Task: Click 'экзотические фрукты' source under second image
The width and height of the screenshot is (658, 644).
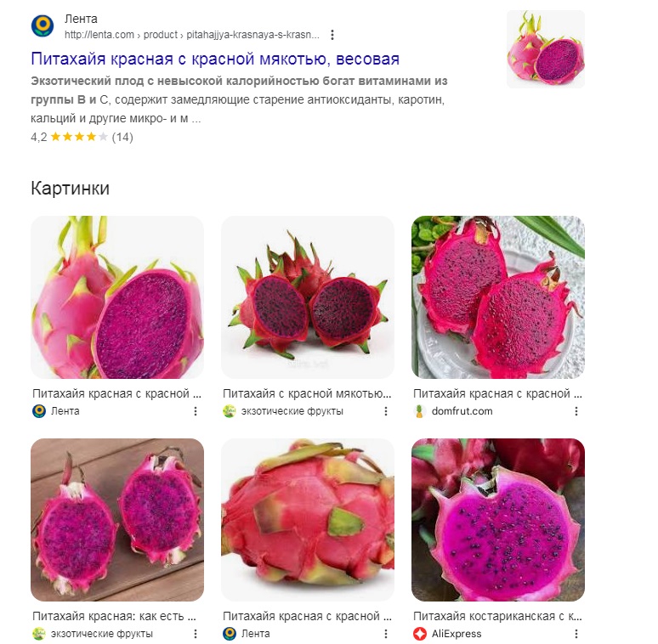Action: tap(292, 411)
